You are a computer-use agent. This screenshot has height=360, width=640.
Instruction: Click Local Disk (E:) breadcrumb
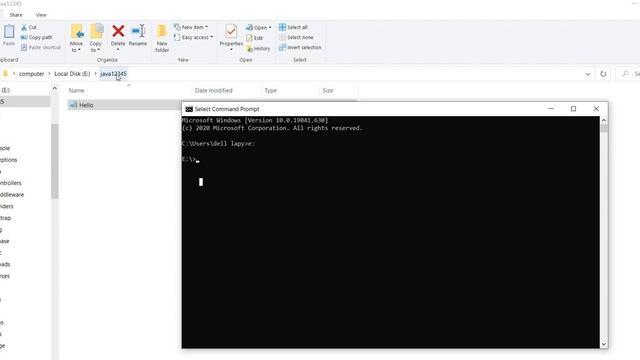pyautogui.click(x=72, y=74)
